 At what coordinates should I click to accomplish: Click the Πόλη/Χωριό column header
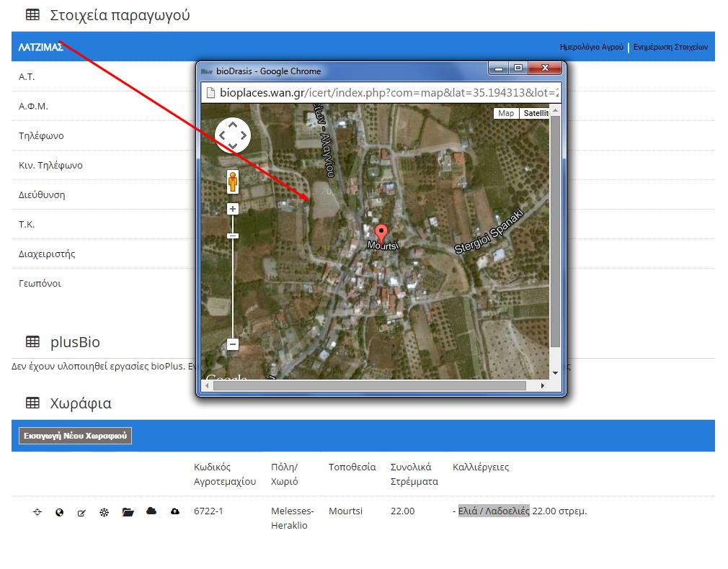tap(285, 475)
